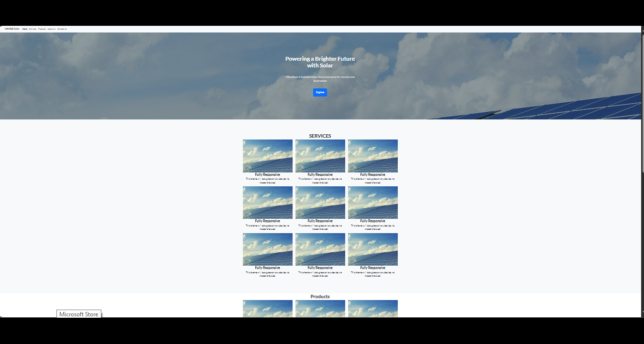Click the blue Explore button
Viewport: 644px width, 344px height.
320,92
